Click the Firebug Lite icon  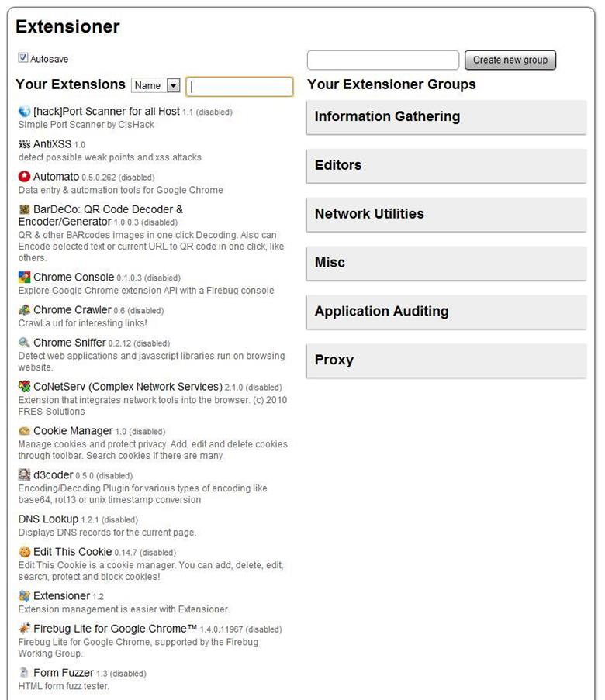pos(24,629)
